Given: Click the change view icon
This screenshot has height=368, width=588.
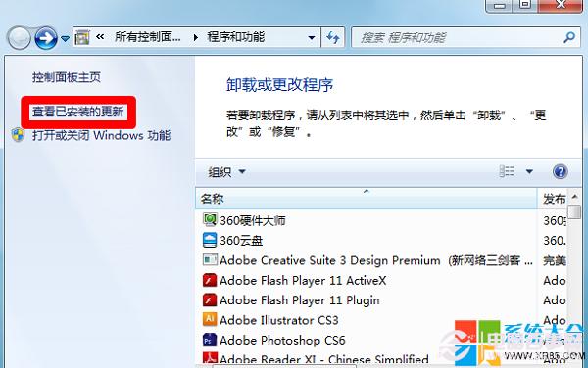Looking at the screenshot, I should 507,171.
